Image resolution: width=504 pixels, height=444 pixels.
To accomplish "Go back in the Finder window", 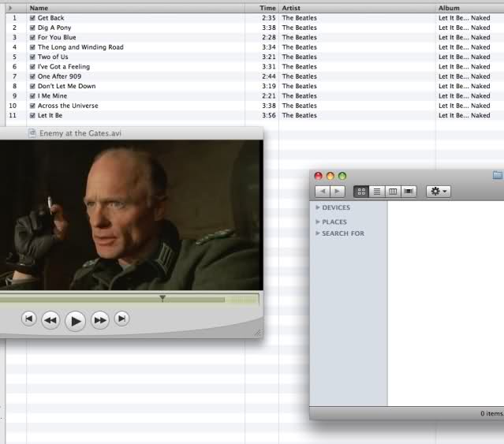I will [323, 192].
